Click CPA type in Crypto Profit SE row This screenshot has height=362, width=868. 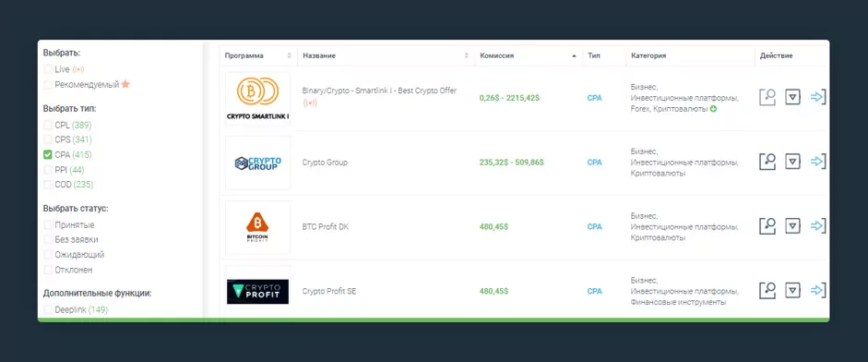click(595, 291)
